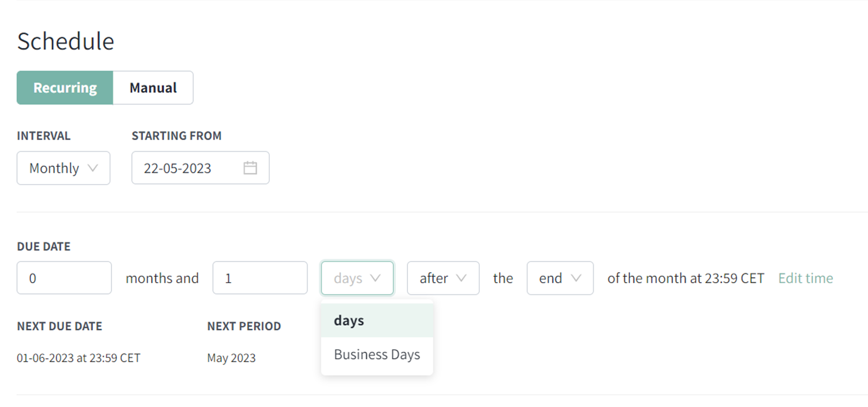868x407 pixels.
Task: Select the next period value May 2023
Action: pyautogui.click(x=231, y=358)
